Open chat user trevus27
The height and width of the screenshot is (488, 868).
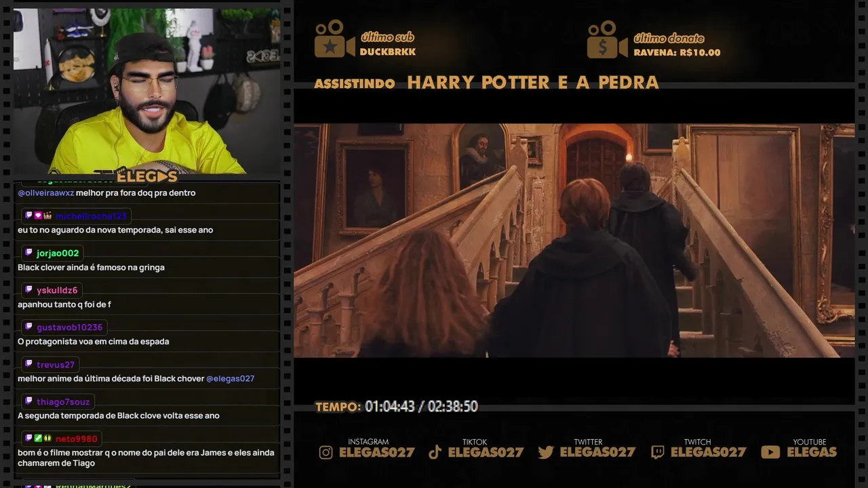[x=56, y=365]
